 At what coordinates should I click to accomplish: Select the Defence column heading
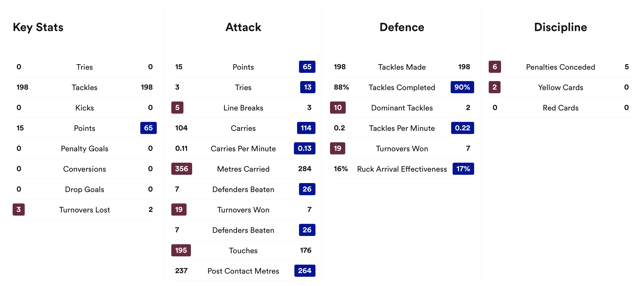(x=401, y=27)
